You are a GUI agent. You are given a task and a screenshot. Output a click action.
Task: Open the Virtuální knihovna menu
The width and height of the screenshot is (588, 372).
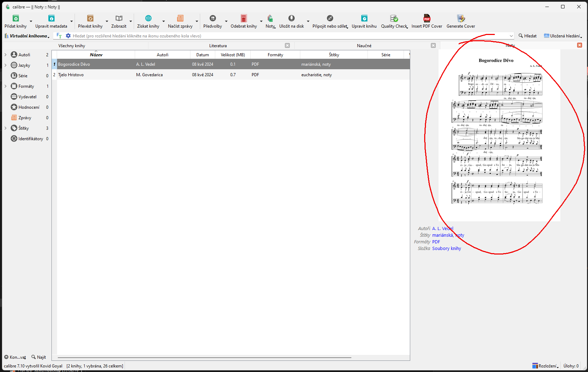point(27,36)
